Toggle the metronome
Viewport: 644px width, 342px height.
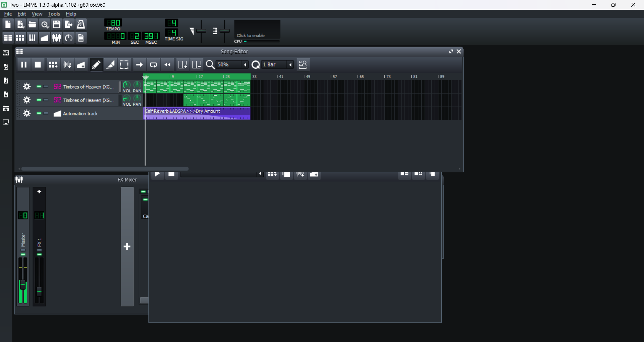(x=81, y=24)
